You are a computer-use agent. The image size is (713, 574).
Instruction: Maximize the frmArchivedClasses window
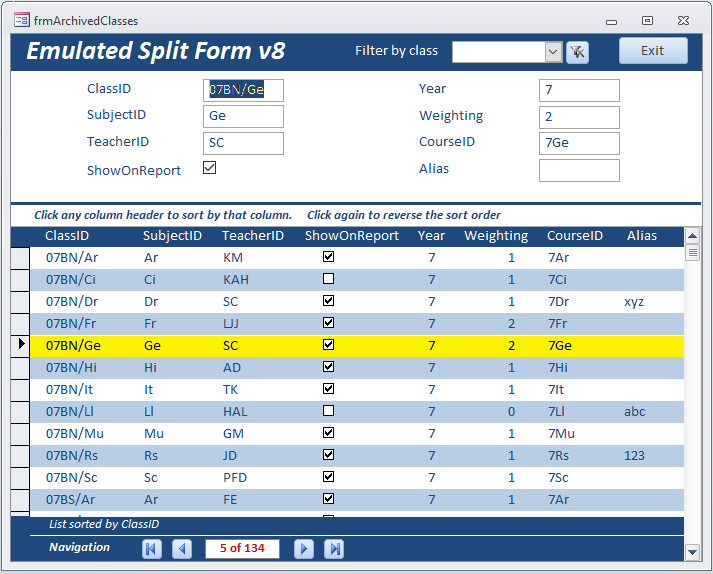coord(647,20)
